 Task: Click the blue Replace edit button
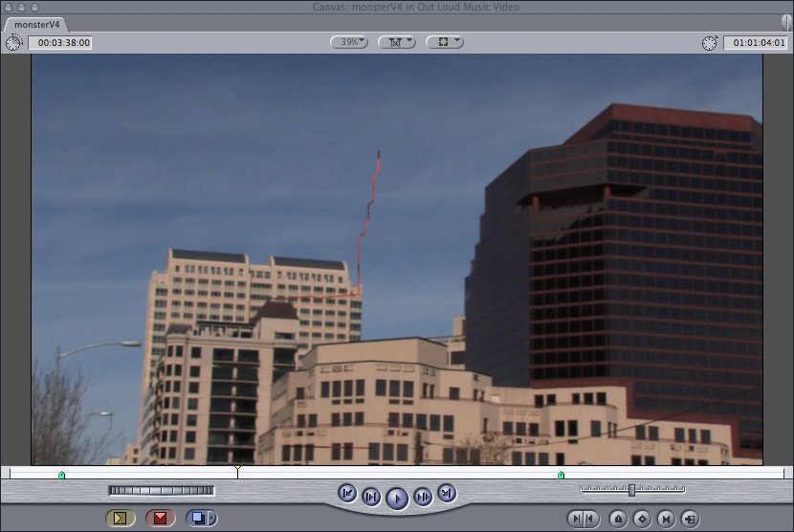pyautogui.click(x=200, y=518)
